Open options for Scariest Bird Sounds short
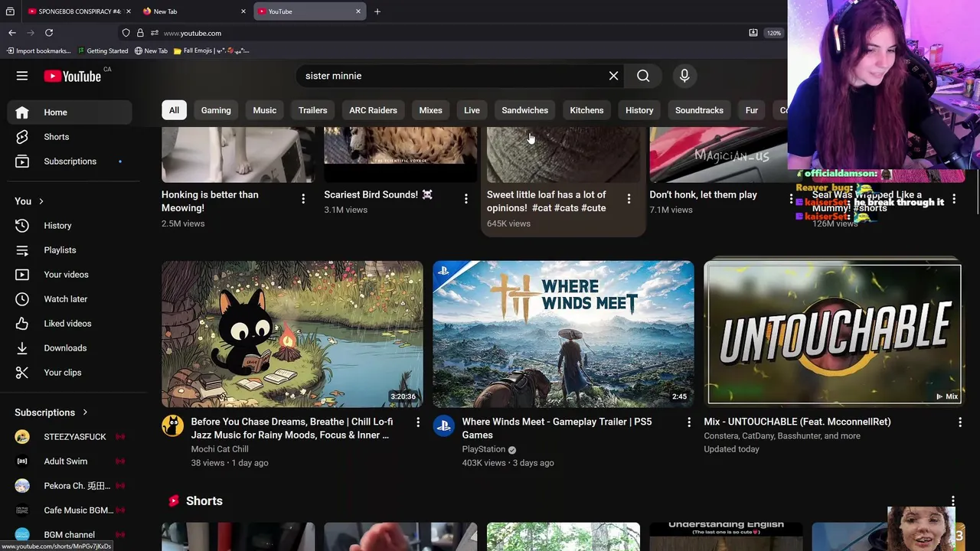This screenshot has height=551, width=980. pyautogui.click(x=465, y=199)
